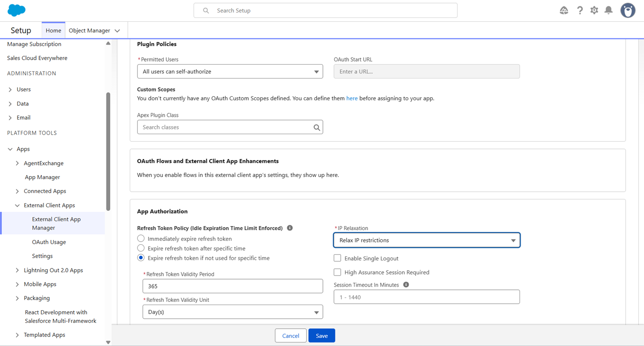Click the magnifier icon in Apex Plugin Class
Image resolution: width=644 pixels, height=346 pixels.
pos(317,128)
